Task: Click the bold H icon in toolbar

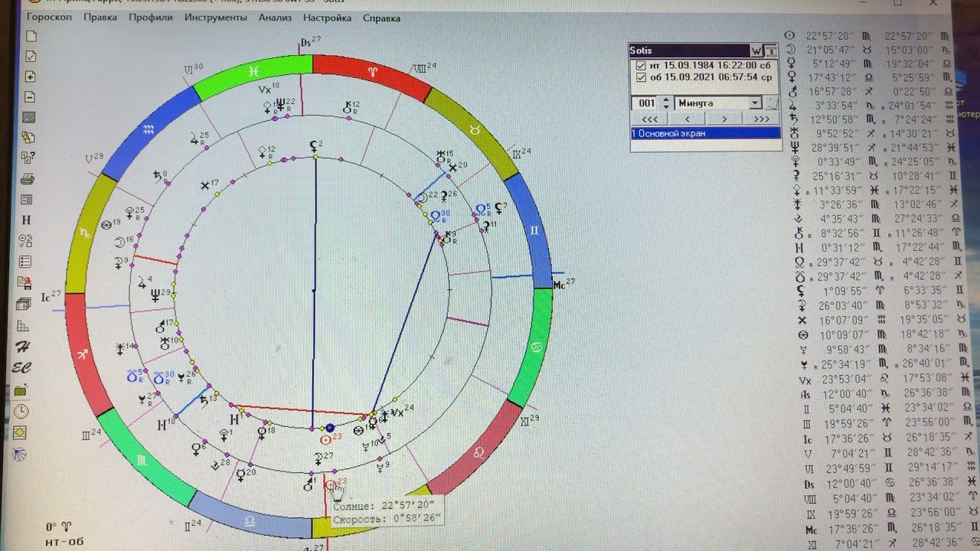Action: (x=27, y=220)
